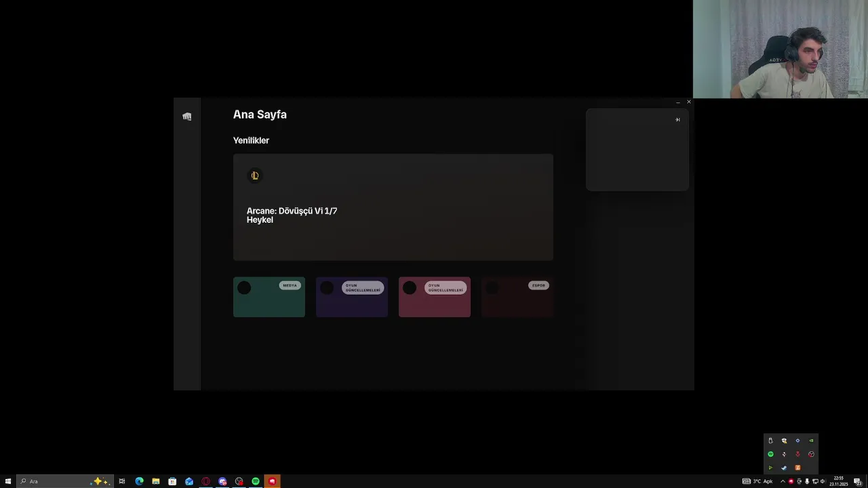Open the pink Oyun Güncellemeleri card
This screenshot has height=488, width=868.
pyautogui.click(x=435, y=297)
